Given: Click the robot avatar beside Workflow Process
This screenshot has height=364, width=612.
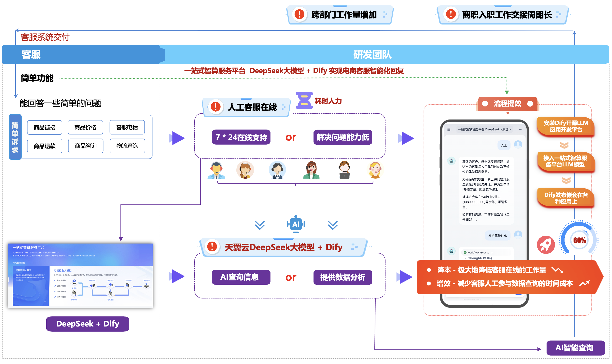Looking at the screenshot, I should coord(451,251).
